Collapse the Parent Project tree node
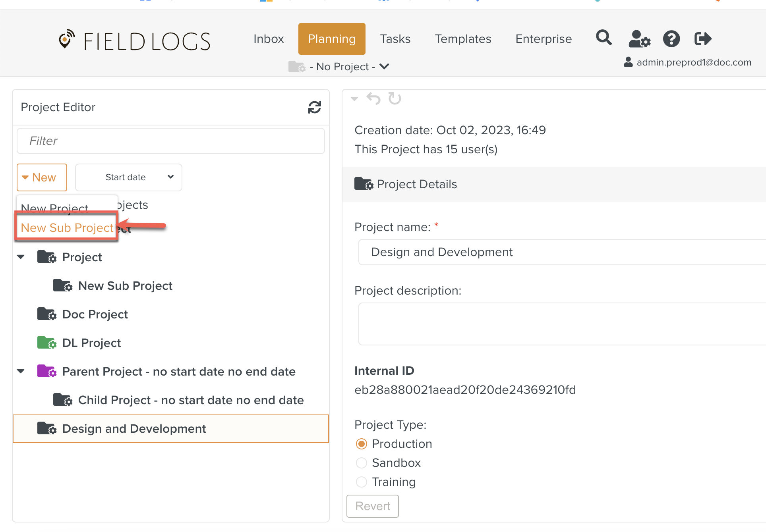The height and width of the screenshot is (532, 766). pos(21,371)
